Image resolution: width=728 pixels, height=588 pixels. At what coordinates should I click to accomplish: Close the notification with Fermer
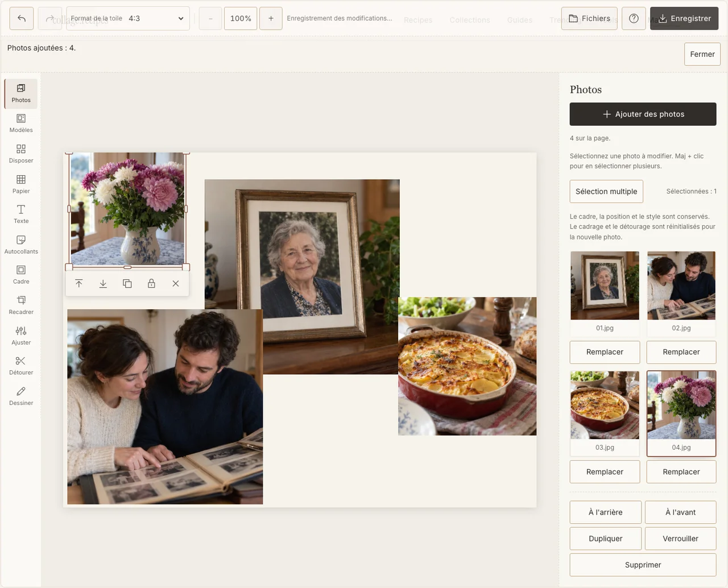pos(702,54)
